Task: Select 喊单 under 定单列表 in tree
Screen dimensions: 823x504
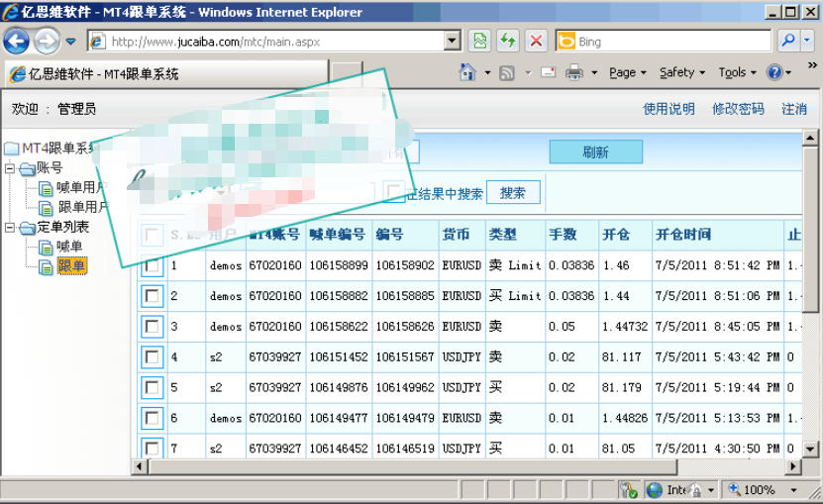Action: (69, 247)
